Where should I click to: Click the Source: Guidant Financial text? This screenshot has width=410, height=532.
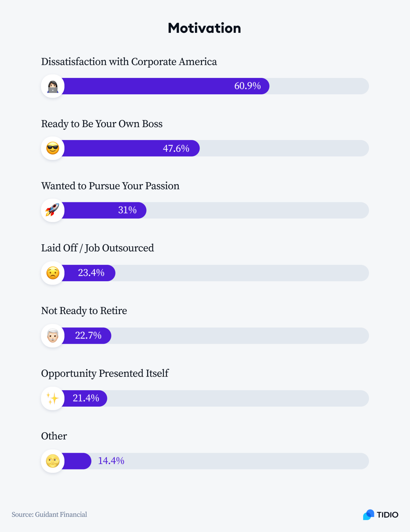click(x=49, y=515)
